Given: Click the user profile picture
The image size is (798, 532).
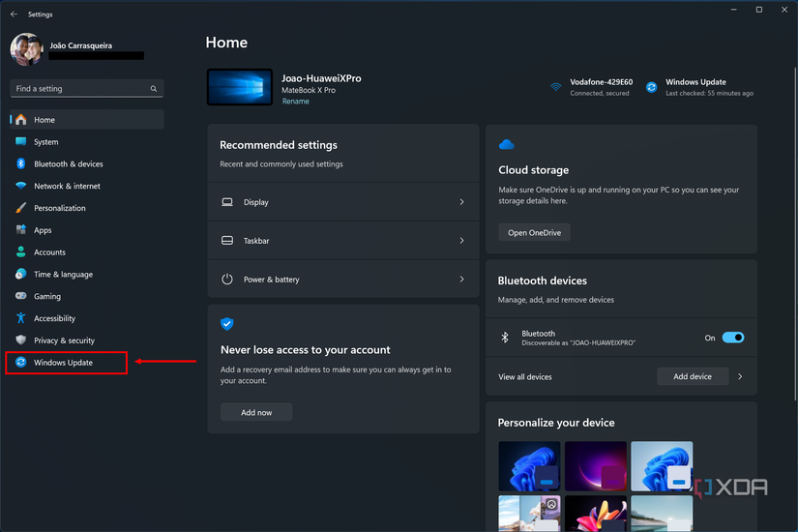Looking at the screenshot, I should point(26,49).
